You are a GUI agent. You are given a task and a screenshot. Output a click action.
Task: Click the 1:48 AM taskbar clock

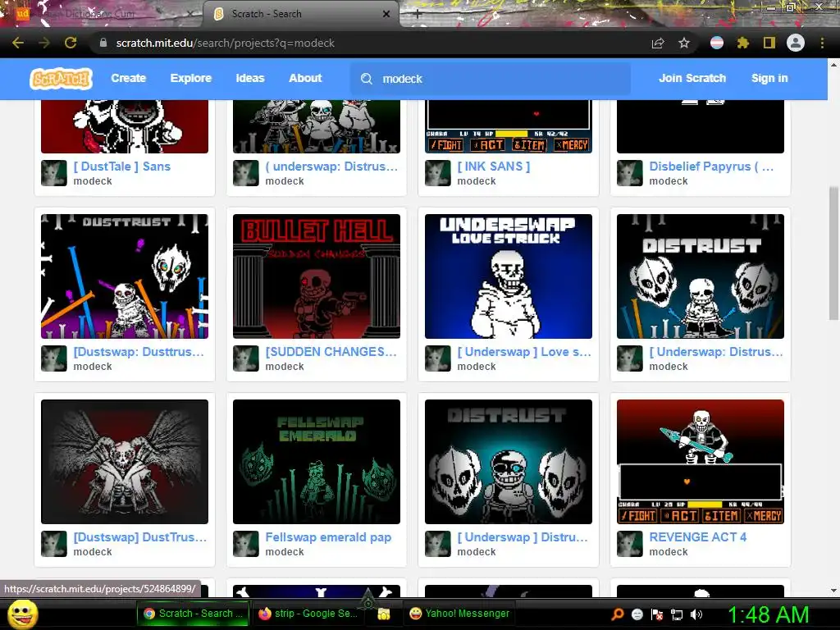(768, 614)
